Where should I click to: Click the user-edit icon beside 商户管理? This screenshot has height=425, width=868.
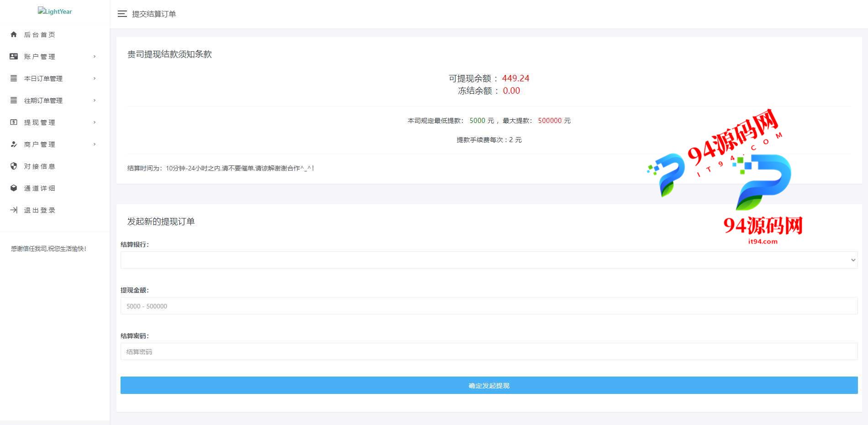(14, 144)
